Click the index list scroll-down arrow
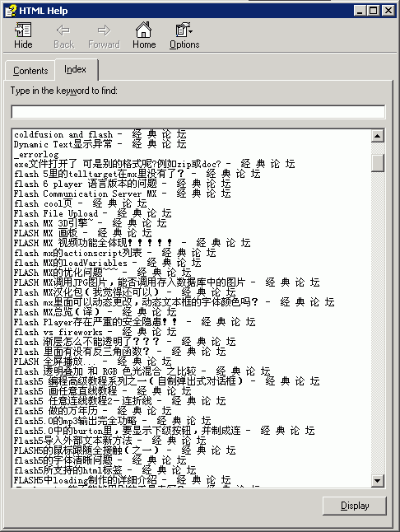400x532 pixels. point(377,480)
